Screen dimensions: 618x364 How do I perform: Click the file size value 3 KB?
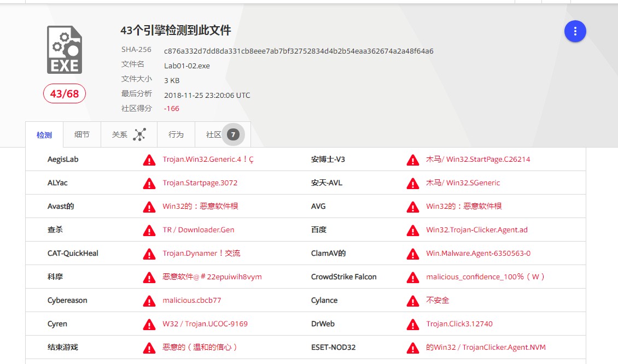[172, 80]
